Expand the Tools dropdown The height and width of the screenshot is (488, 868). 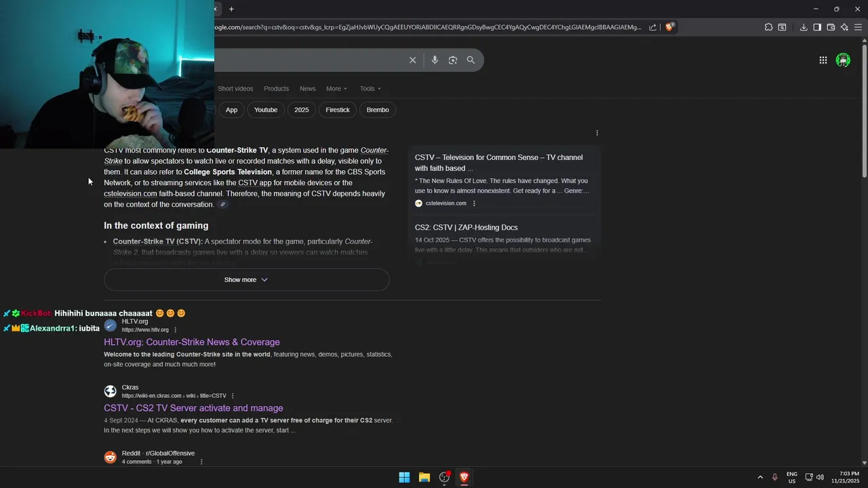pos(370,89)
